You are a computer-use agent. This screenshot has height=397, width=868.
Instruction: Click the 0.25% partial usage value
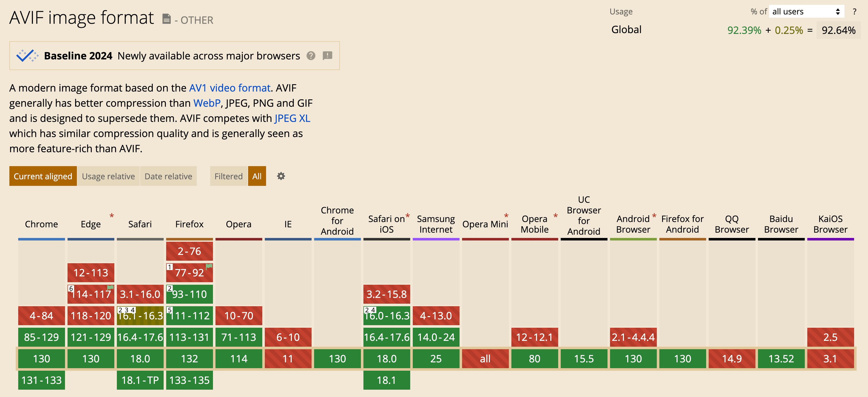coord(789,30)
